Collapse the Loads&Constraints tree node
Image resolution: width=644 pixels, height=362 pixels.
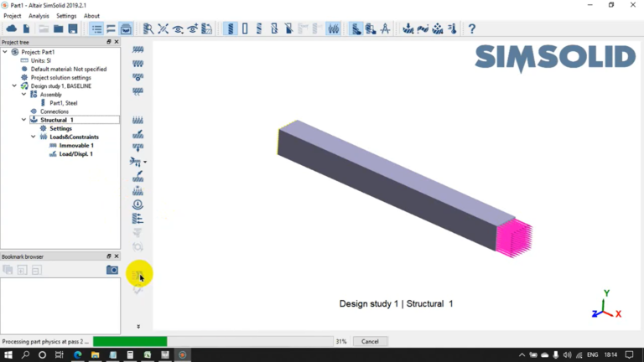point(34,137)
